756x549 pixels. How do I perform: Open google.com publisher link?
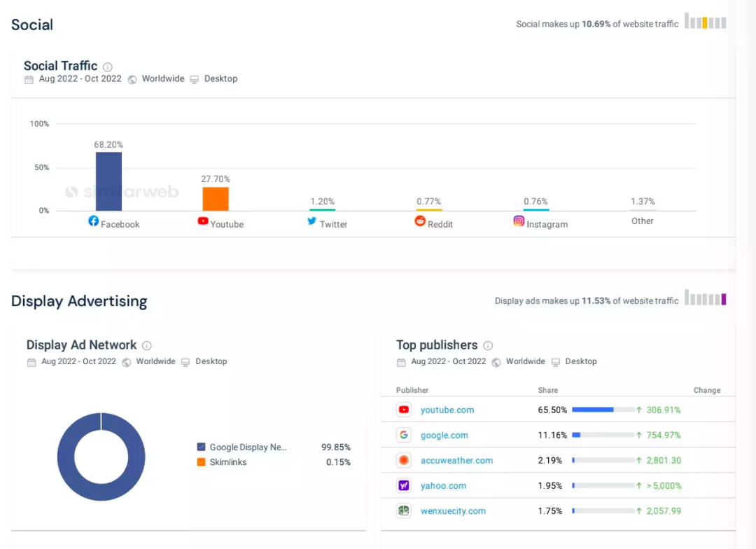(x=444, y=436)
